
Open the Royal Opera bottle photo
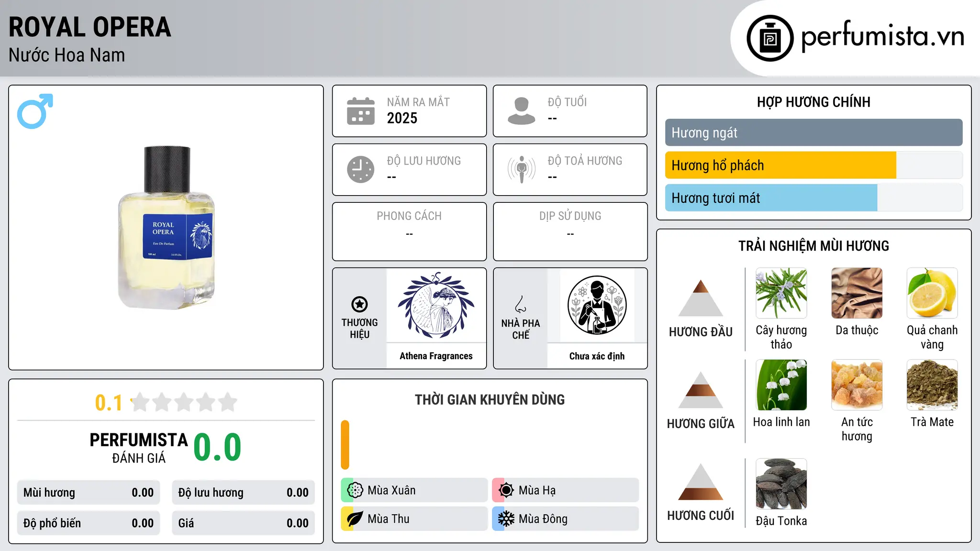point(167,228)
